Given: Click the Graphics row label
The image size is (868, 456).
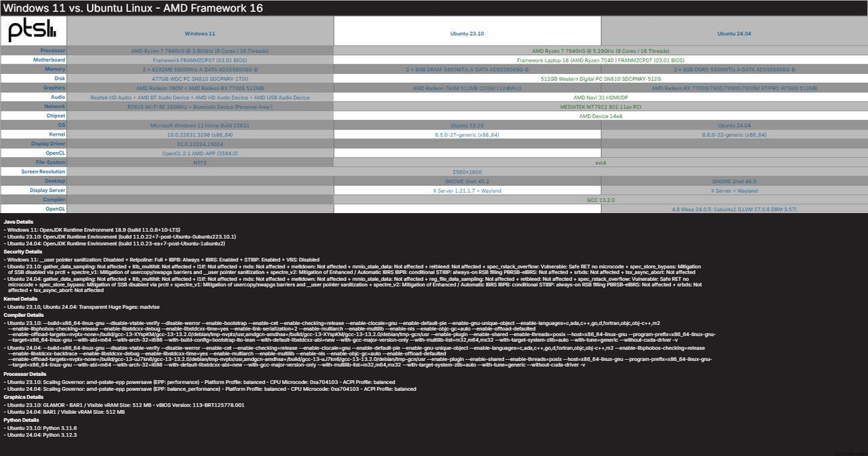Looking at the screenshot, I should pos(54,88).
